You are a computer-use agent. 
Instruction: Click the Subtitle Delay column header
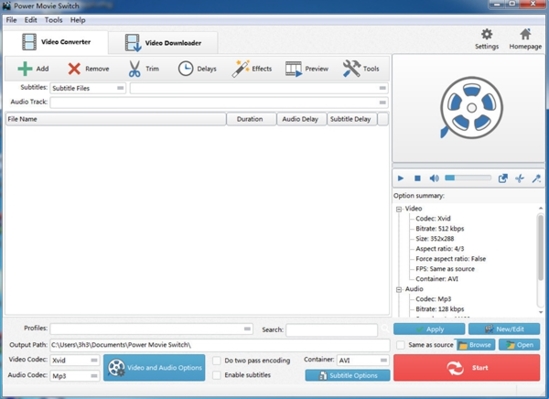click(352, 119)
